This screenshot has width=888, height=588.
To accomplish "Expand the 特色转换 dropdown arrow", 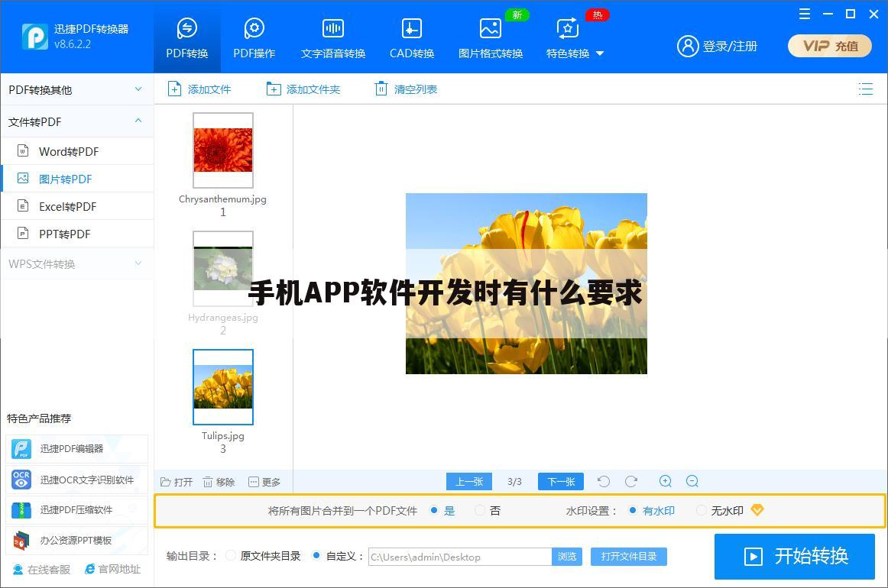I will coord(601,53).
